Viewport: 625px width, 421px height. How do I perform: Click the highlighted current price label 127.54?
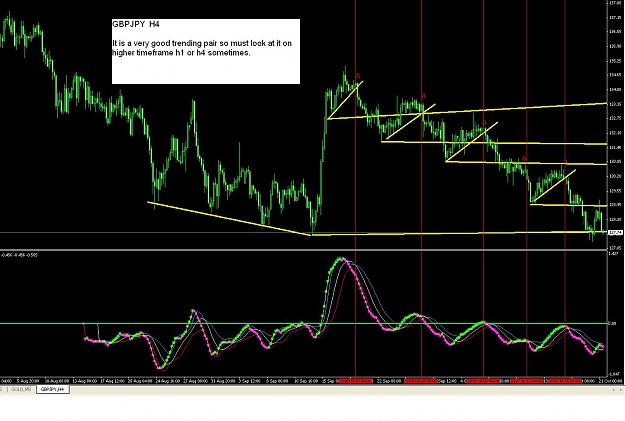[x=616, y=232]
